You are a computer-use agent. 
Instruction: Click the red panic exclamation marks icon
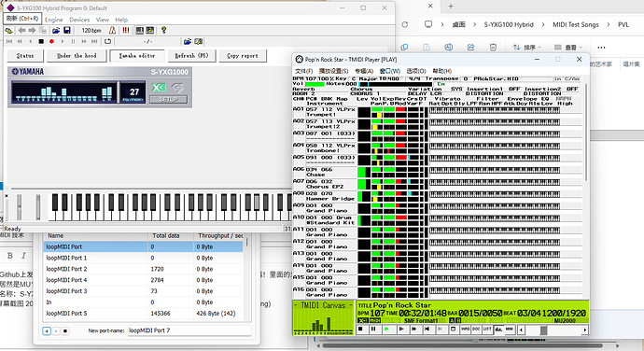tap(126, 31)
